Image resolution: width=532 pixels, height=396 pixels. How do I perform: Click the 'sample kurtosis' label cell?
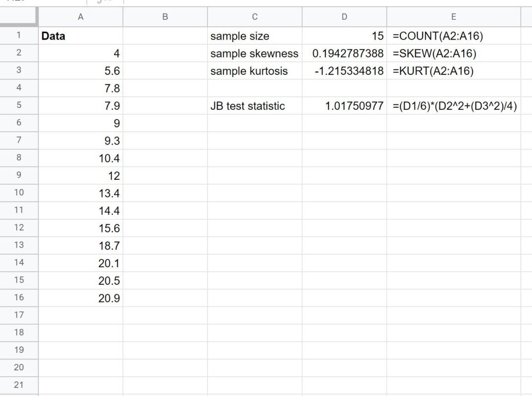coord(255,70)
